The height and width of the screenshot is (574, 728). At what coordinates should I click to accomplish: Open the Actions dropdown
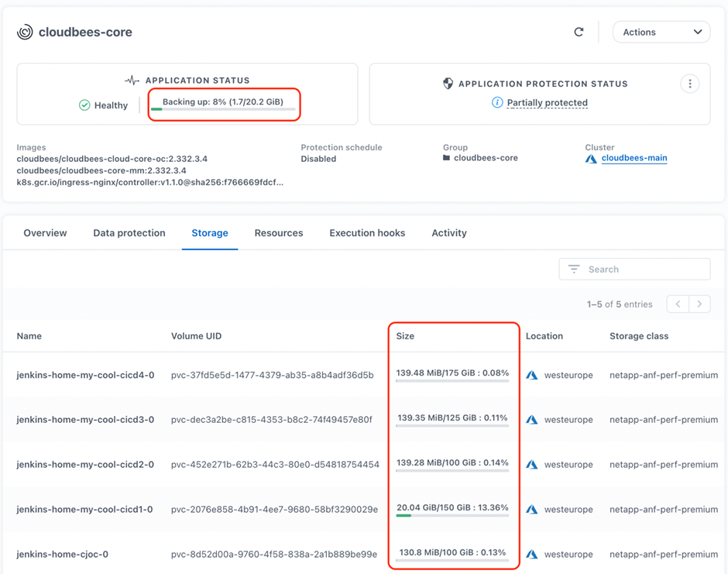pyautogui.click(x=661, y=32)
